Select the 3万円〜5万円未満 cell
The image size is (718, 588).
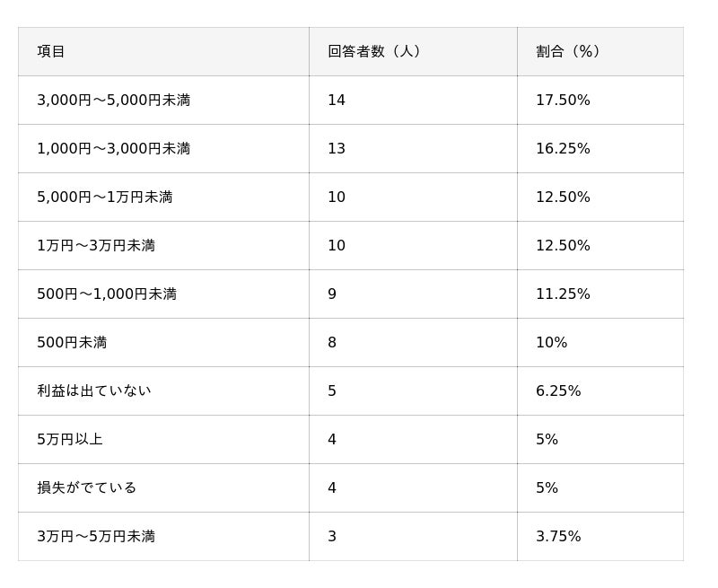coord(96,536)
